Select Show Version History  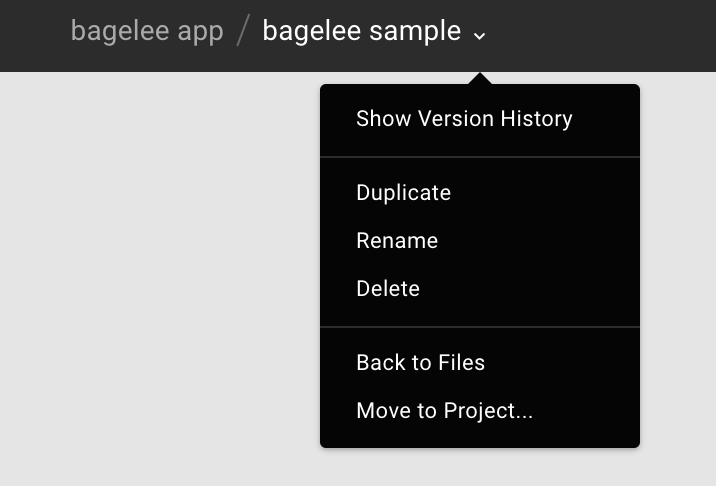pyautogui.click(x=480, y=119)
